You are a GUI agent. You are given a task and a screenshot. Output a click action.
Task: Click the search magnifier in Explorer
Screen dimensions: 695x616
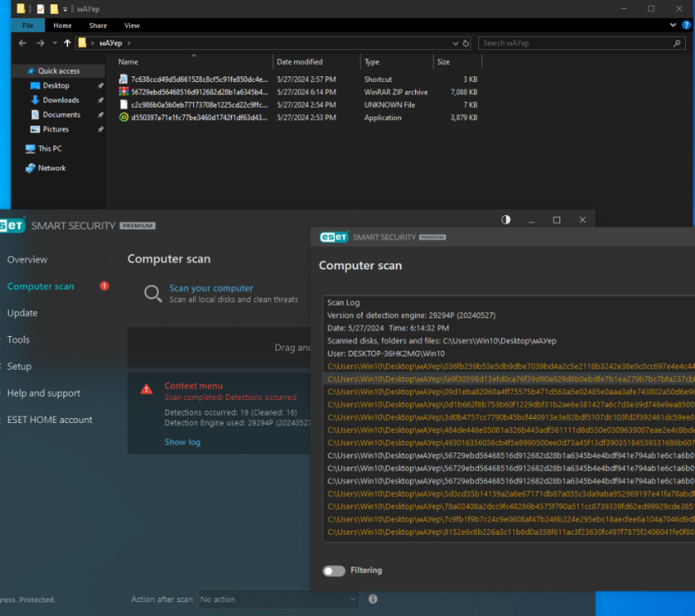coord(677,43)
